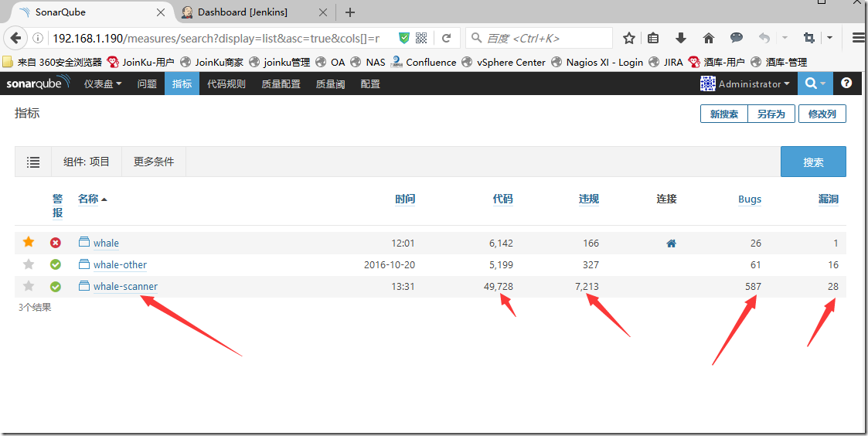The image size is (868, 436).
Task: Click the list display mode icon
Action: pos(33,162)
